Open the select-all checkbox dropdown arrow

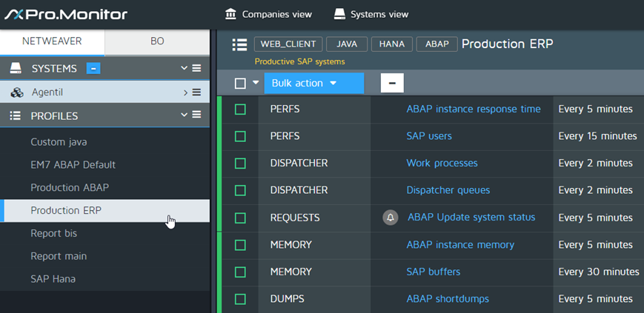tap(256, 82)
